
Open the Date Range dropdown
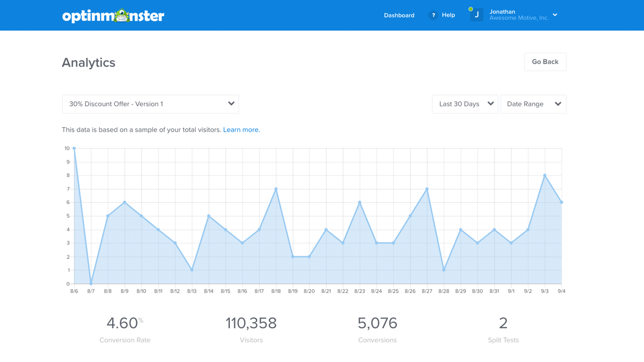click(533, 104)
